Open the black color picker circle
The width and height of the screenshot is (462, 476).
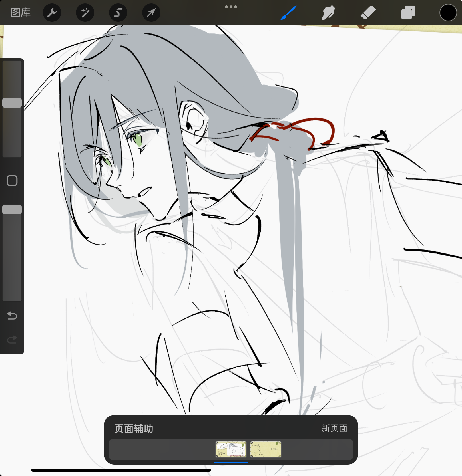[448, 13]
